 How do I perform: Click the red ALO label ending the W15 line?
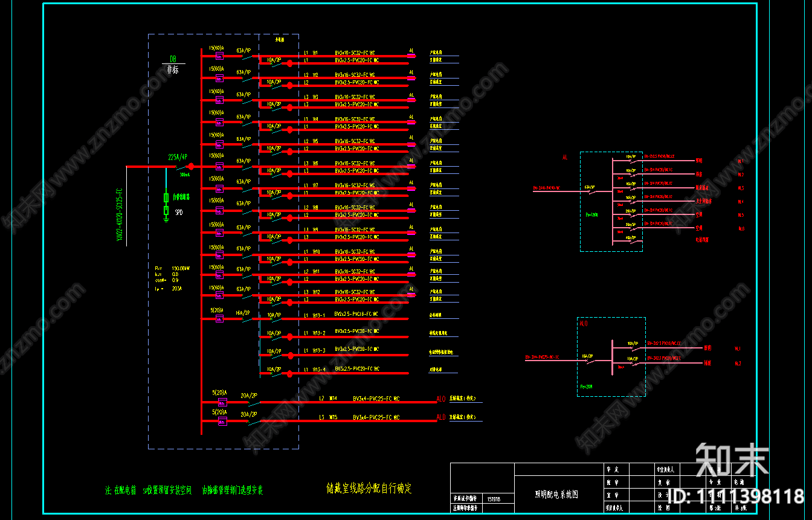(441, 417)
